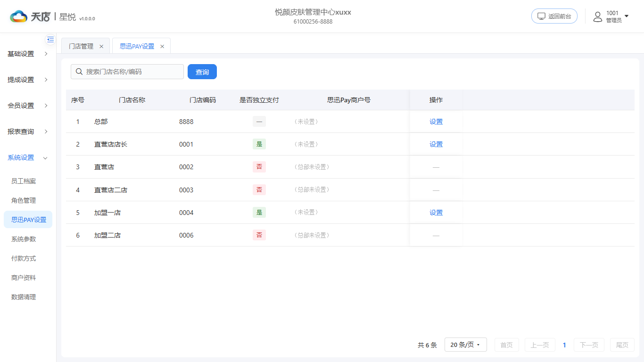Image resolution: width=644 pixels, height=362 pixels.
Task: Click the 否 tag in 加盟二店 row
Action: pos(259,235)
